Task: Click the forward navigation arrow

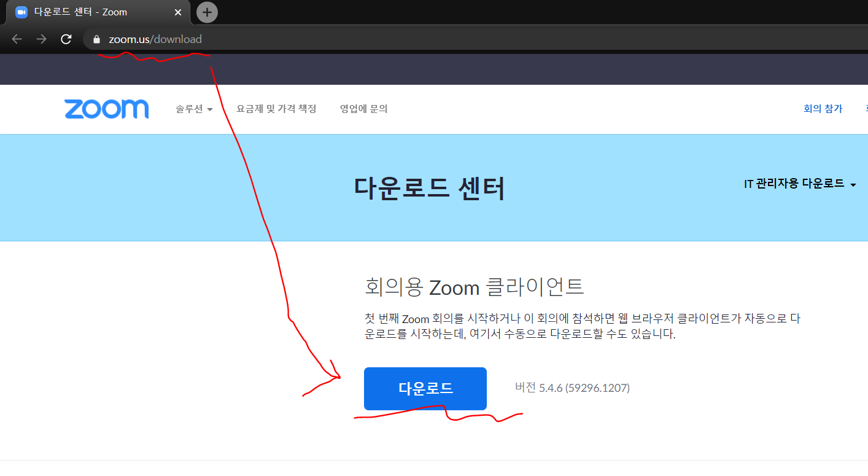Action: click(41, 39)
